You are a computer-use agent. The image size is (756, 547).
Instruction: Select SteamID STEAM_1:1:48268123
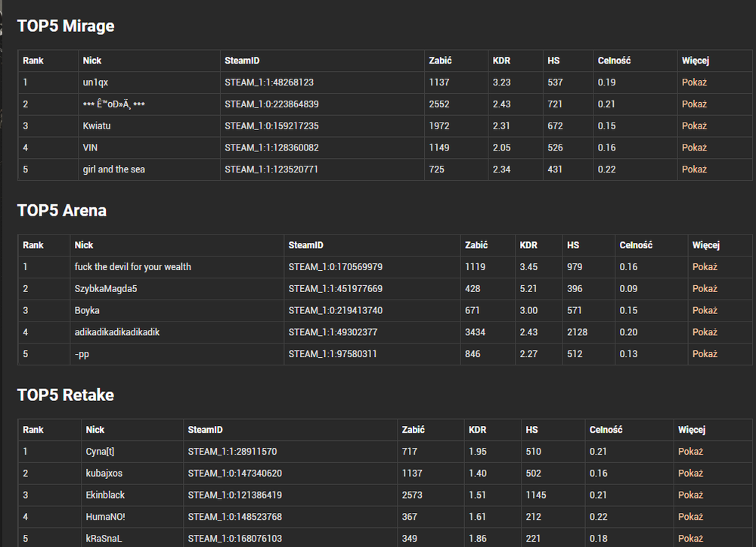269,82
